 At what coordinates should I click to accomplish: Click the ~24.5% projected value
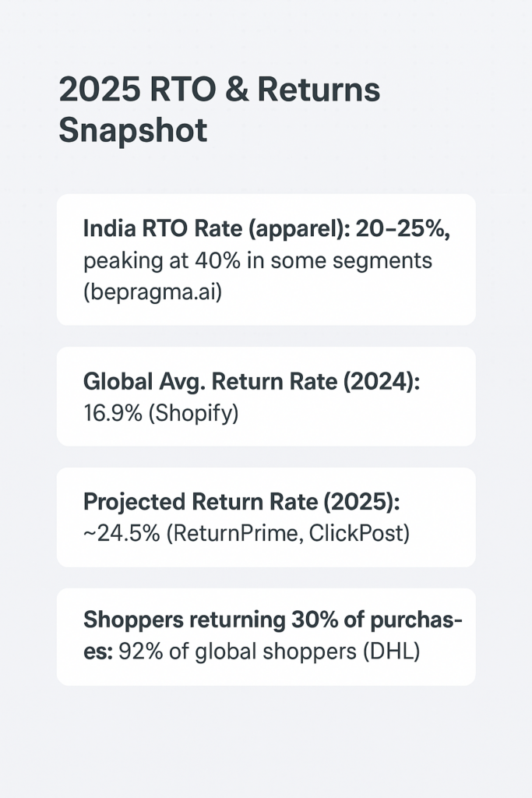coord(121,533)
